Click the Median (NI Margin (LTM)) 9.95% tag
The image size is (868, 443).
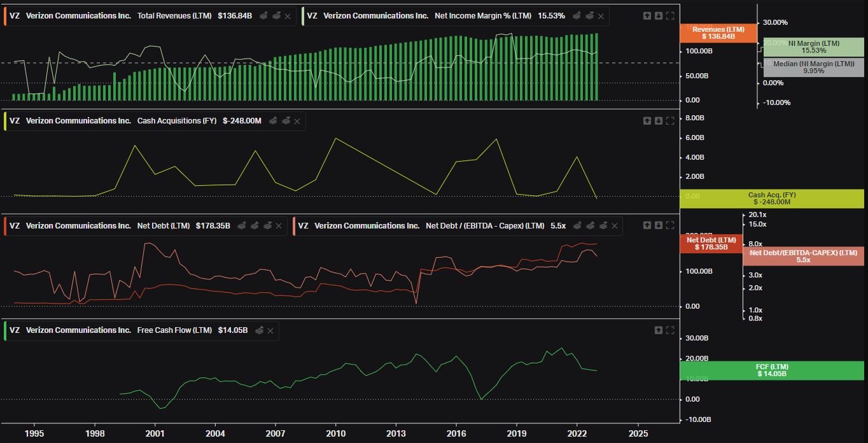814,67
